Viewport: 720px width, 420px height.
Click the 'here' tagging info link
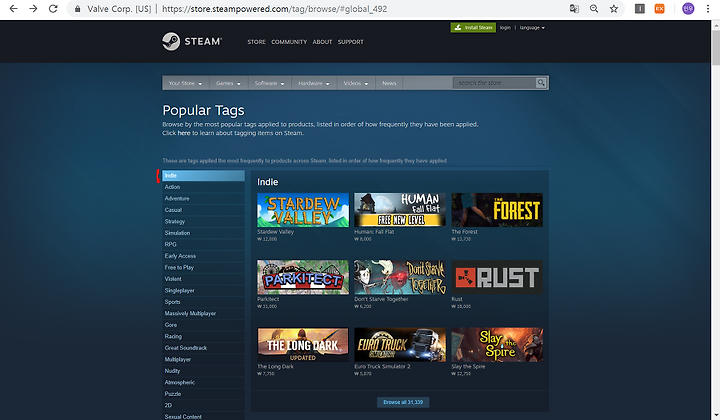point(184,133)
